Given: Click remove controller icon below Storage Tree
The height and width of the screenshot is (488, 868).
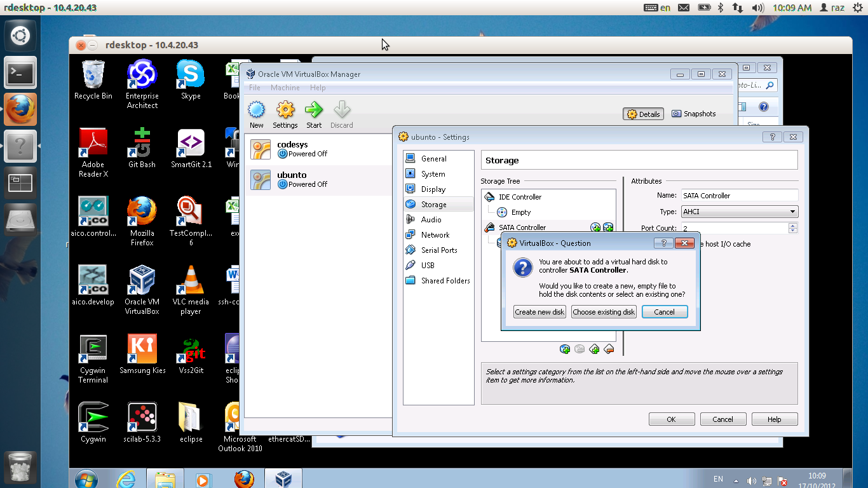Looking at the screenshot, I should pyautogui.click(x=609, y=349).
